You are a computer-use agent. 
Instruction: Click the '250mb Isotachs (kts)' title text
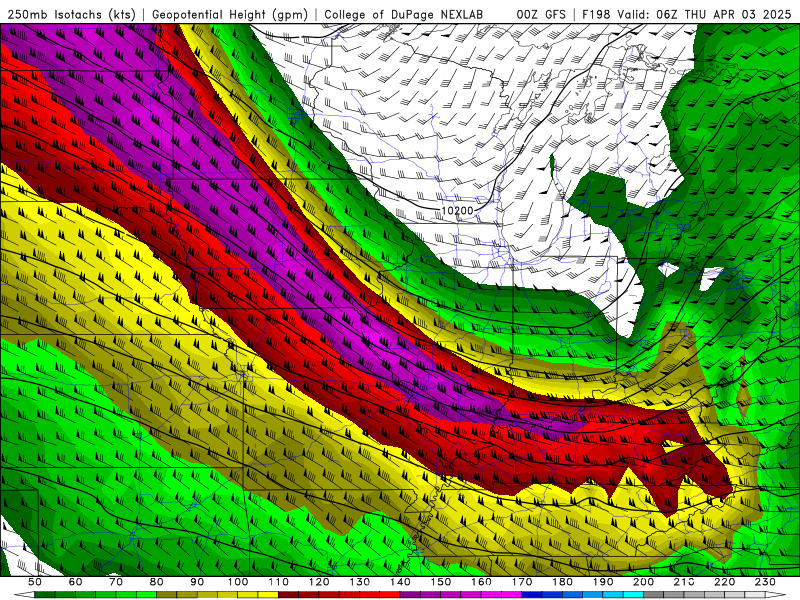[71, 15]
